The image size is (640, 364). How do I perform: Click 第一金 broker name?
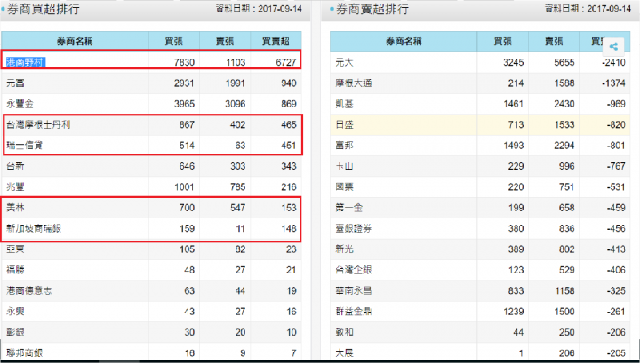pos(349,208)
